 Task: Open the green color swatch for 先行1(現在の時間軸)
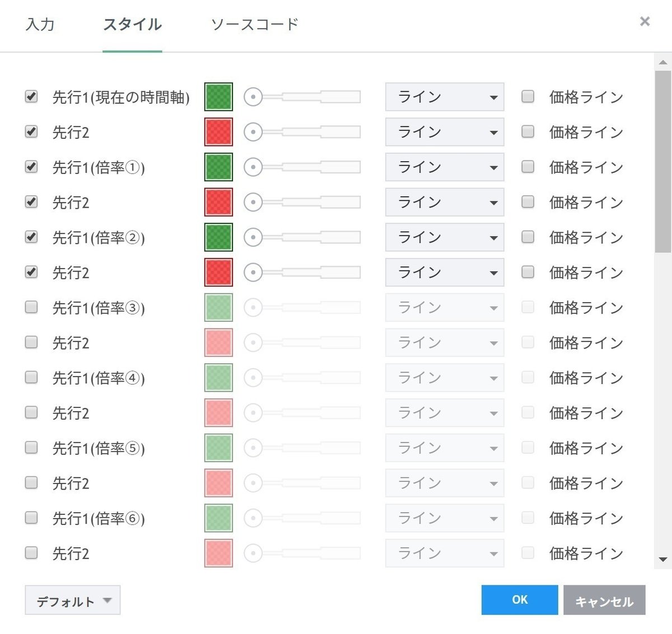pyautogui.click(x=218, y=96)
